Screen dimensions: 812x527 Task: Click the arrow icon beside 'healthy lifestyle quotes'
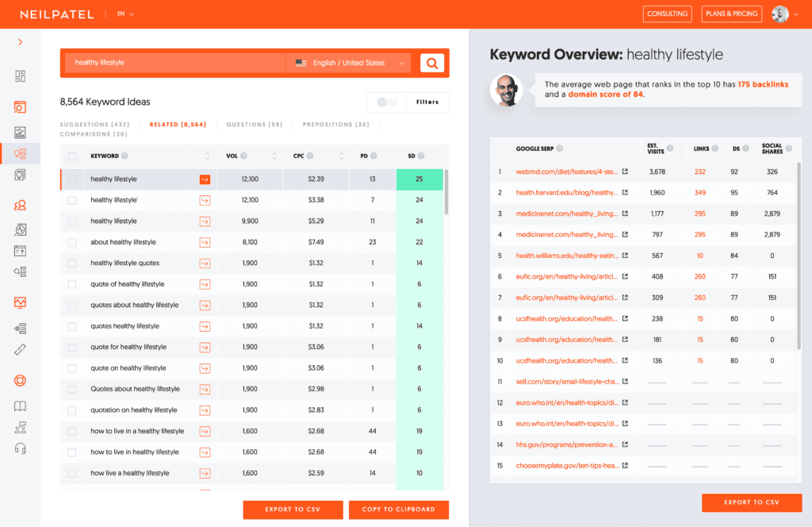tap(205, 263)
